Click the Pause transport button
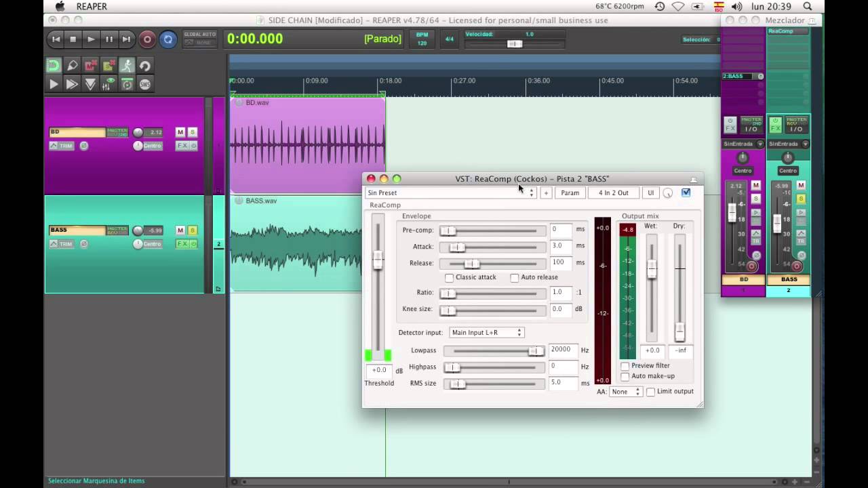Viewport: 868px width, 488px height. pos(108,39)
